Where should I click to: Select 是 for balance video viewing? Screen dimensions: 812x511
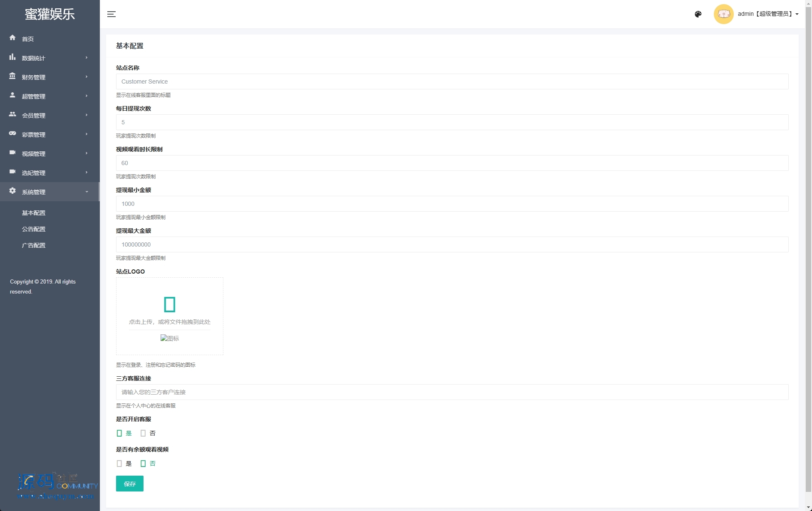pos(119,464)
